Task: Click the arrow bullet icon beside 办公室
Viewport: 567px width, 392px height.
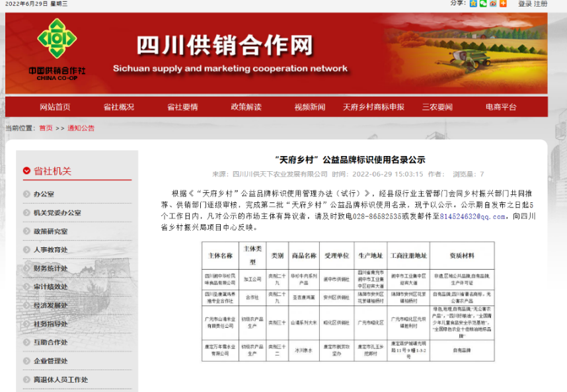Action: tap(26, 194)
